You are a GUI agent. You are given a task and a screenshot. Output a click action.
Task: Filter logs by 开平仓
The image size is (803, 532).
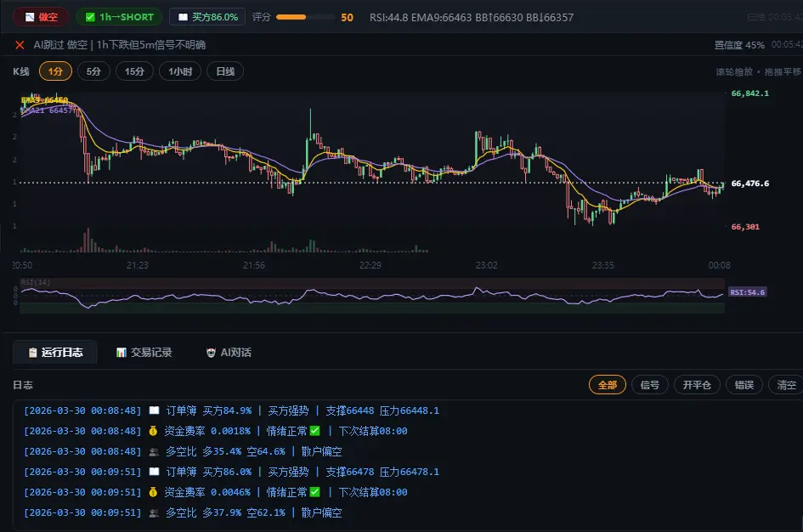[x=697, y=385]
